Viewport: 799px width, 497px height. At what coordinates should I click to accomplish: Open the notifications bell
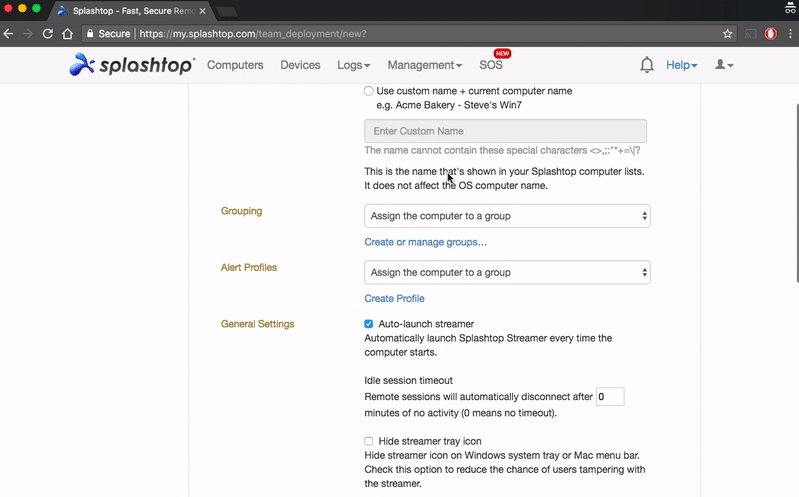(647, 65)
